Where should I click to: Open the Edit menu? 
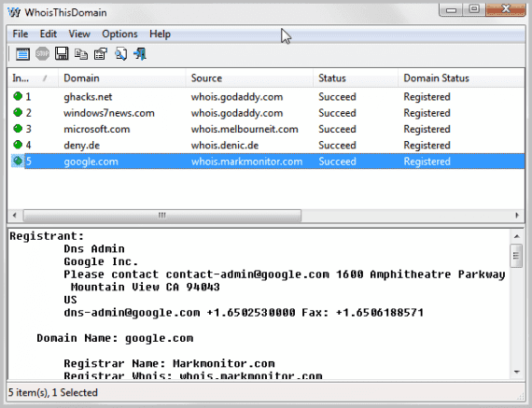(49, 34)
